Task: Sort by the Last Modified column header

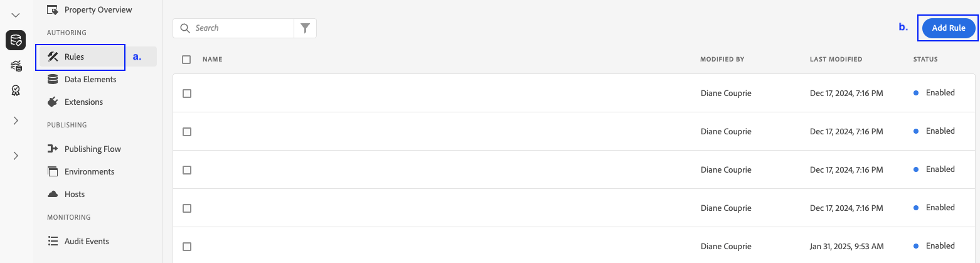Action: [x=836, y=60]
